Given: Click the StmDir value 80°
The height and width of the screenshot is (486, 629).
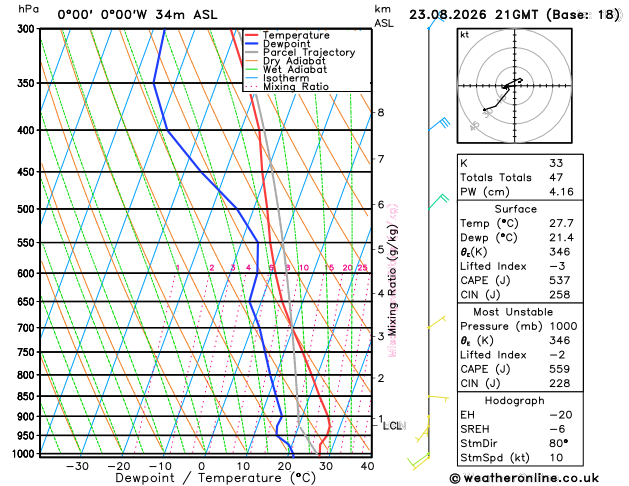Looking at the screenshot, I should 559,443.
